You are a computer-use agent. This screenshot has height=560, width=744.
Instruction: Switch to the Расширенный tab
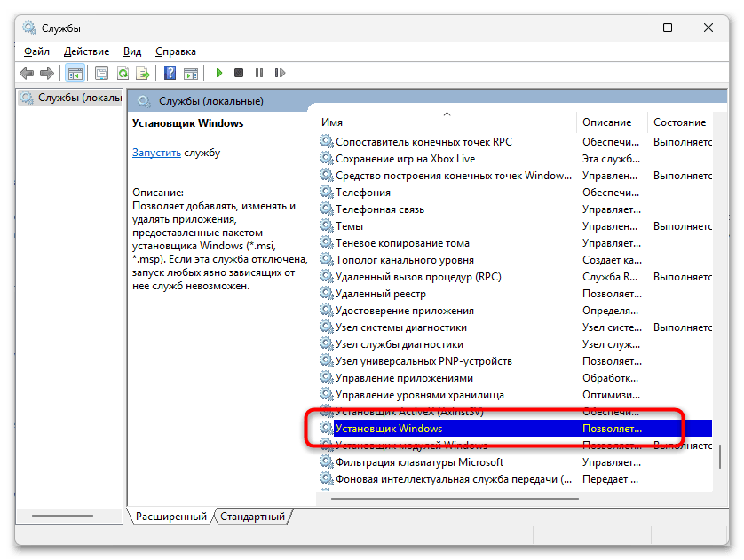(170, 517)
